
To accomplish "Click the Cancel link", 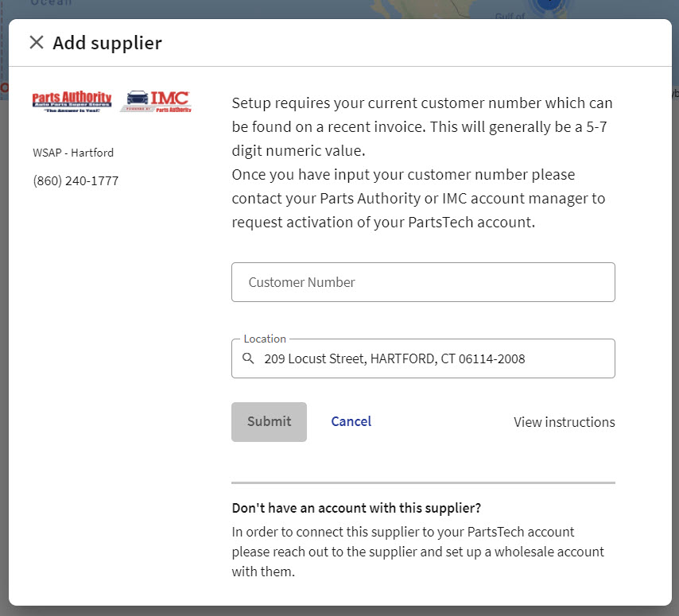I will [351, 421].
